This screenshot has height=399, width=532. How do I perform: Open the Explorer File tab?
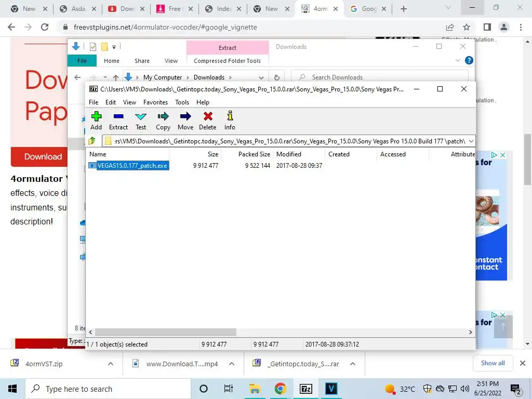82,61
